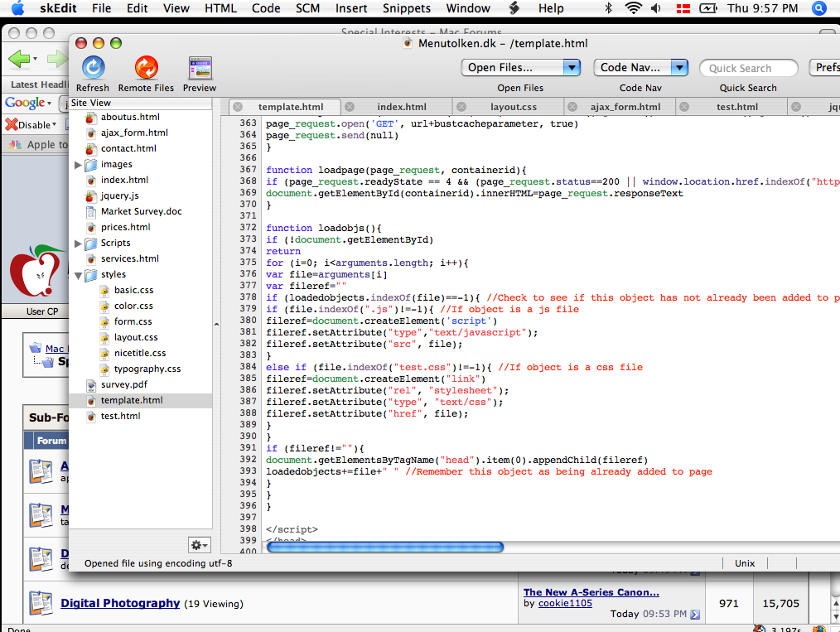The image size is (840, 632).
Task: Switch to the index.html tab
Action: [401, 107]
